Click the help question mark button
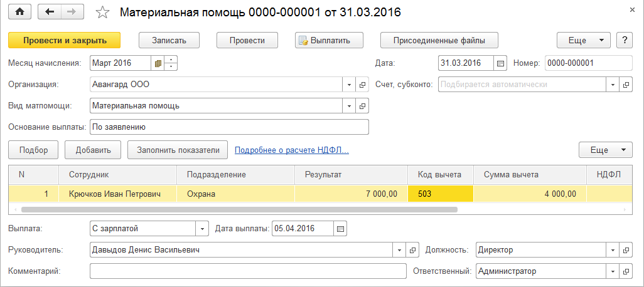This screenshot has height=287, width=644. [x=624, y=40]
